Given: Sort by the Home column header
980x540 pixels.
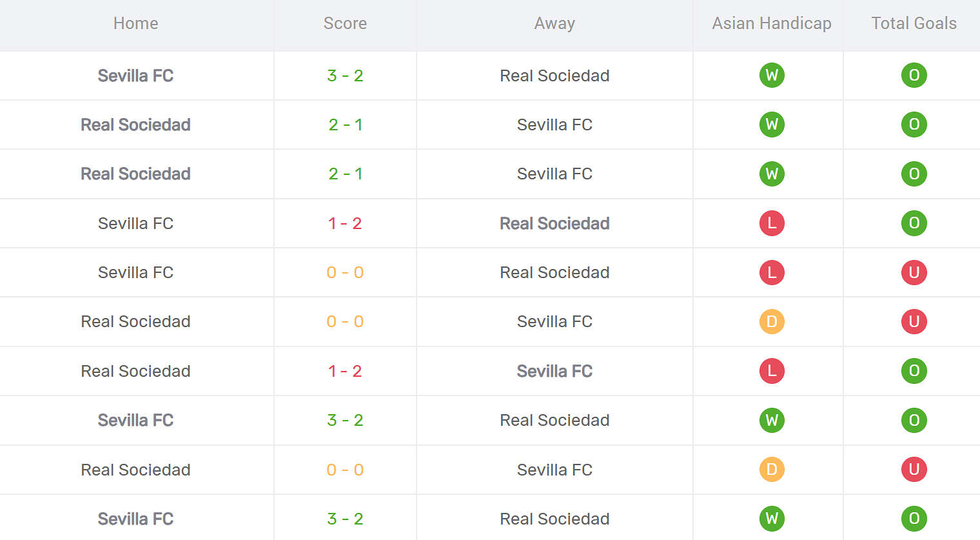Looking at the screenshot, I should point(135,23).
